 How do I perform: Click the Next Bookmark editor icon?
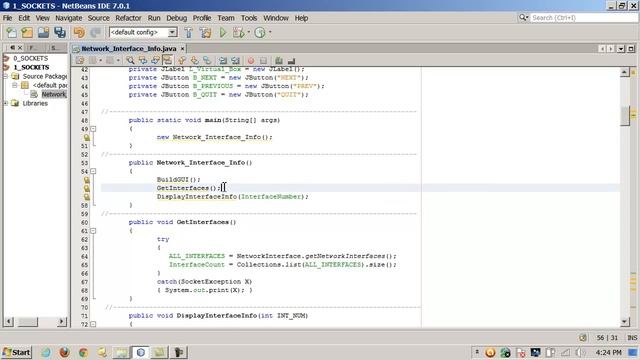[x=194, y=60]
